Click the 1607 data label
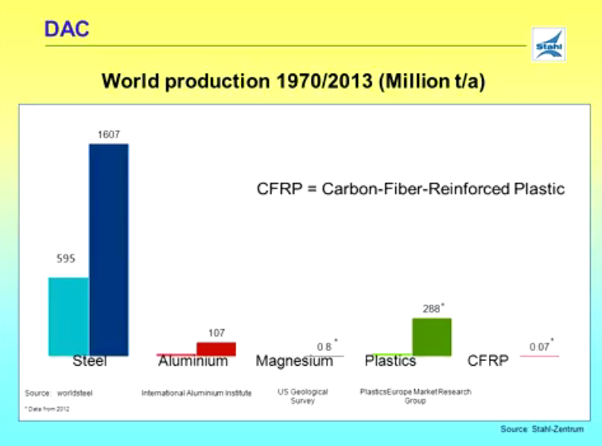Viewport: 602px width, 446px height. click(109, 134)
